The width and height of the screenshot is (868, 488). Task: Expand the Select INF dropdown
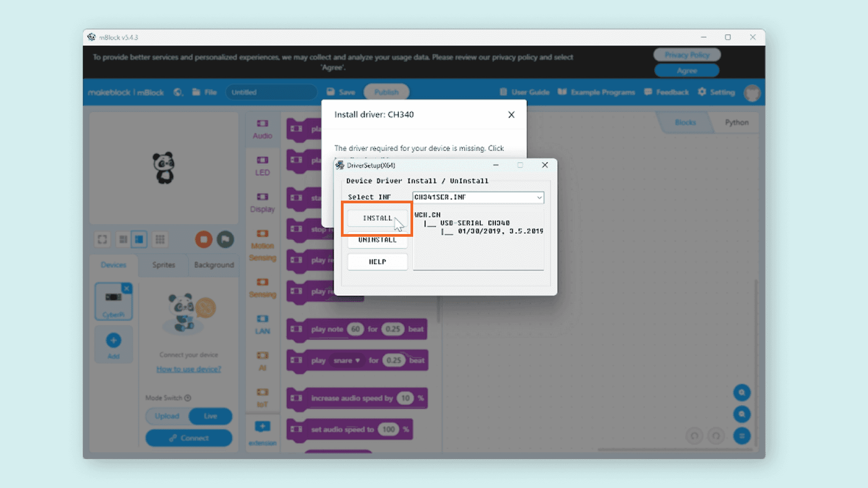[x=539, y=197]
